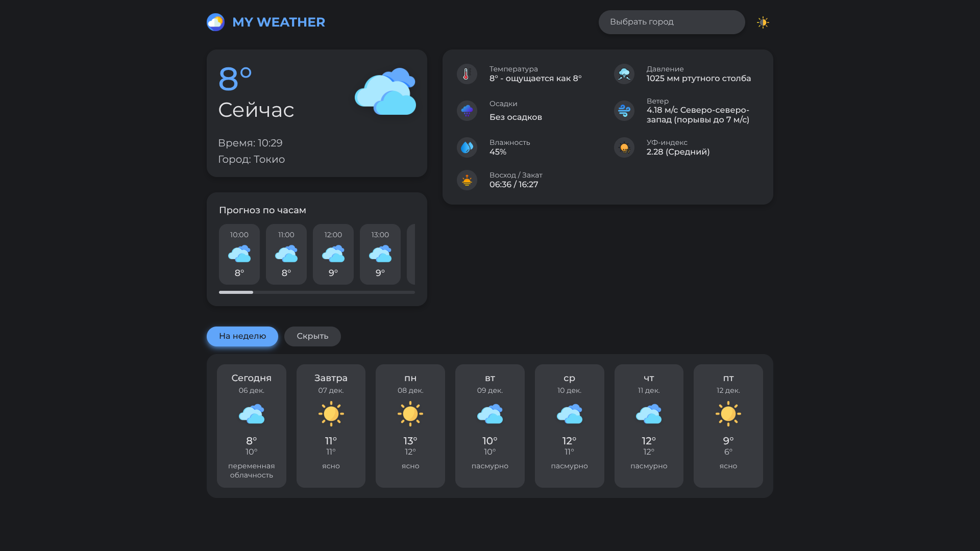Click the sun icon in пн 08 дек. card

(410, 414)
